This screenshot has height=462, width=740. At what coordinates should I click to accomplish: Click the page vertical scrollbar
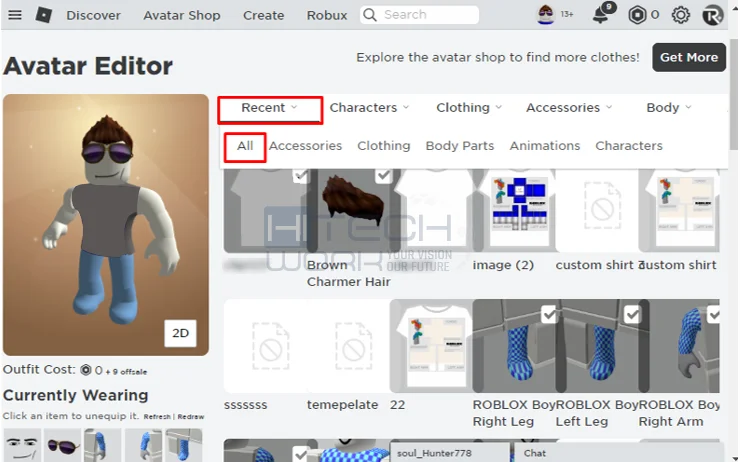(x=733, y=94)
